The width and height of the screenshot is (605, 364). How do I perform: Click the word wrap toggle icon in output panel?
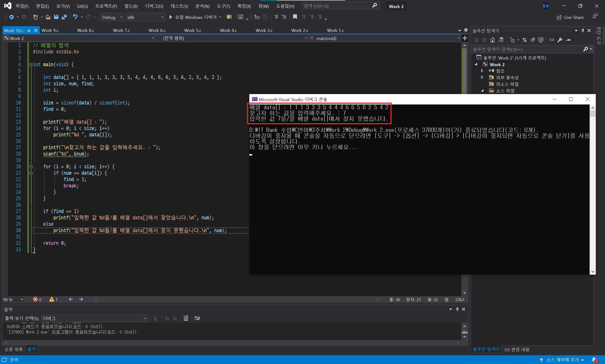click(197, 318)
